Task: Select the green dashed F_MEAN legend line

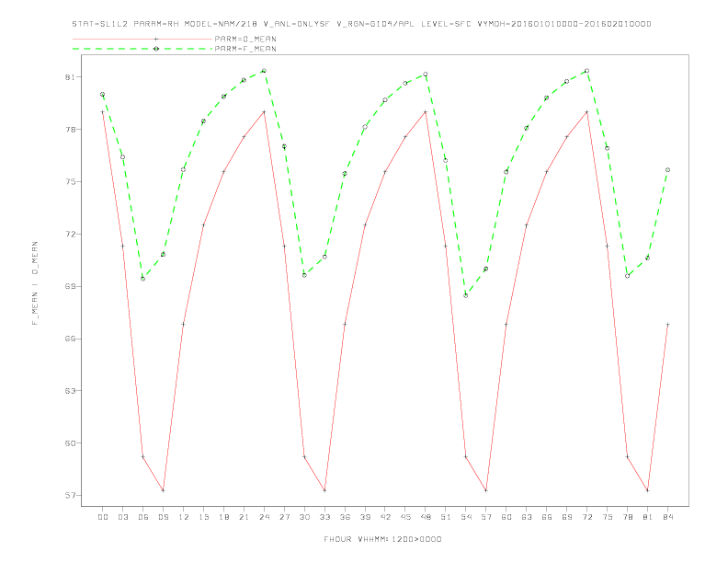Action: click(142, 49)
